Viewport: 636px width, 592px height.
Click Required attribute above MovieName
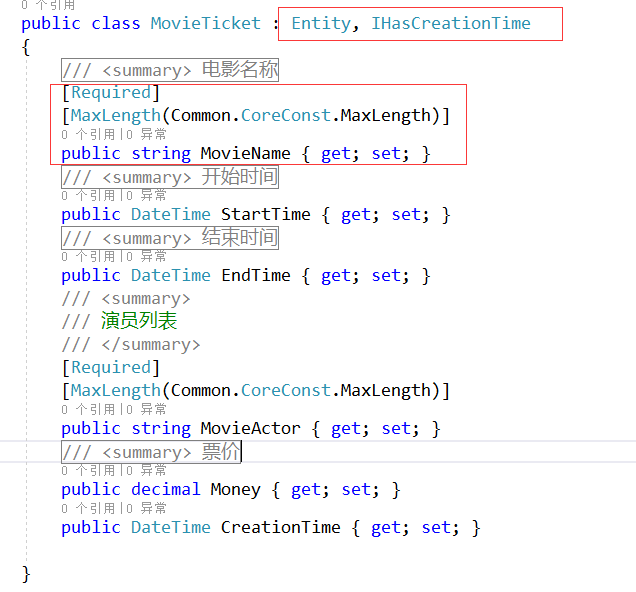click(x=111, y=92)
